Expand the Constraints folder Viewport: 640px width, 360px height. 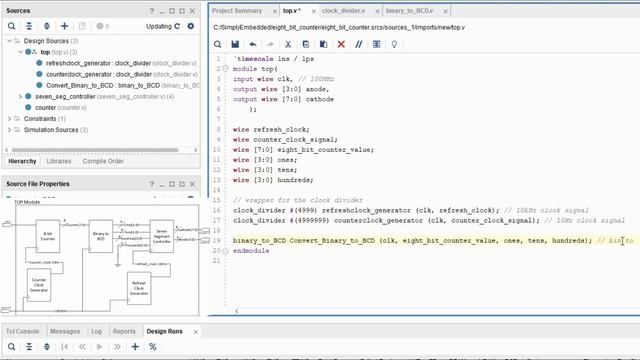pos(9,119)
